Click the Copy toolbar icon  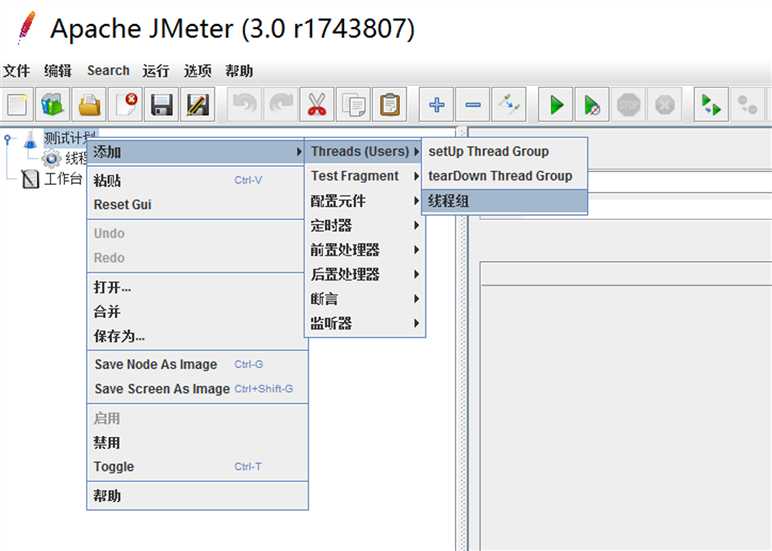[353, 104]
